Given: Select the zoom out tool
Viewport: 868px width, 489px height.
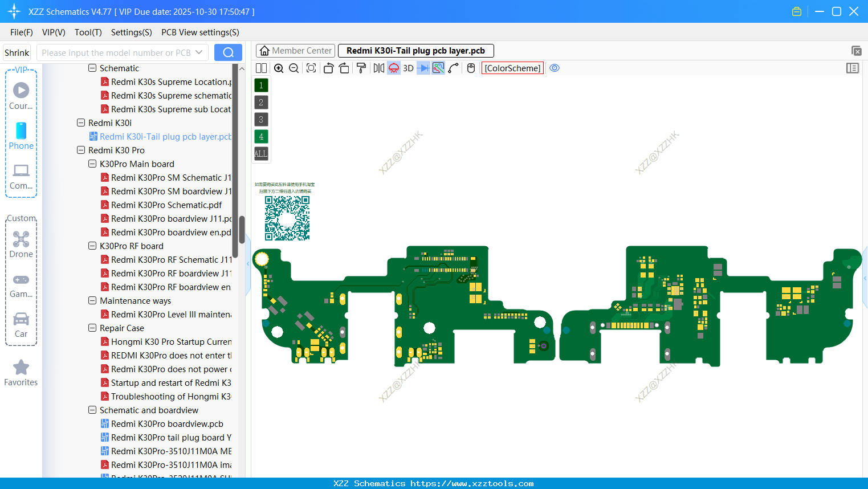Looking at the screenshot, I should [x=293, y=68].
